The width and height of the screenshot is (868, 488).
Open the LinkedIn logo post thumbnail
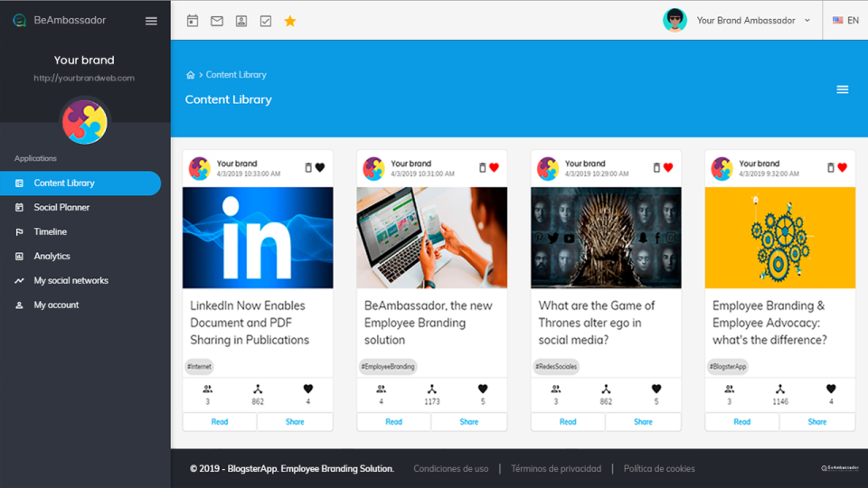point(258,238)
